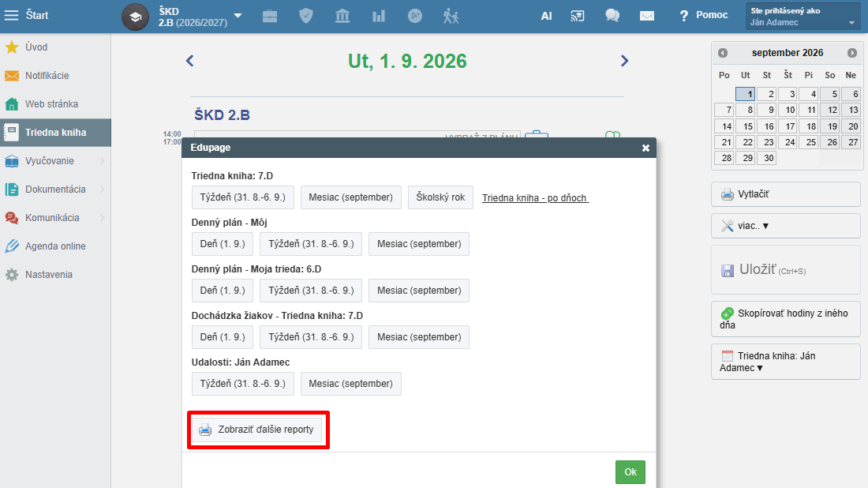
Task: Open the briefcase icon in top bar
Action: 270,16
